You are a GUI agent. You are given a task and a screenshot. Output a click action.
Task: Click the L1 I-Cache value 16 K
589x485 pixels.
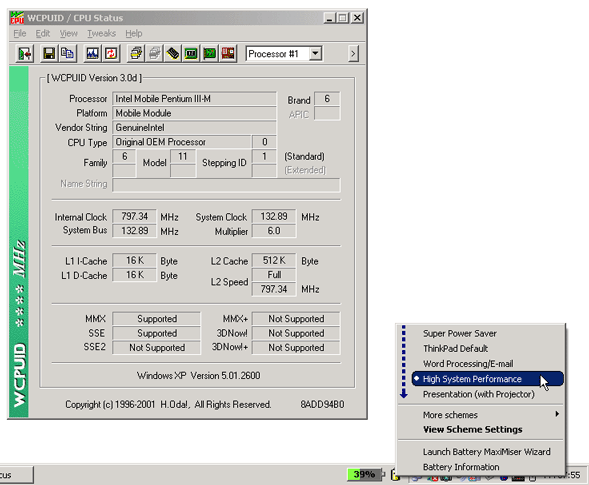(x=134, y=260)
